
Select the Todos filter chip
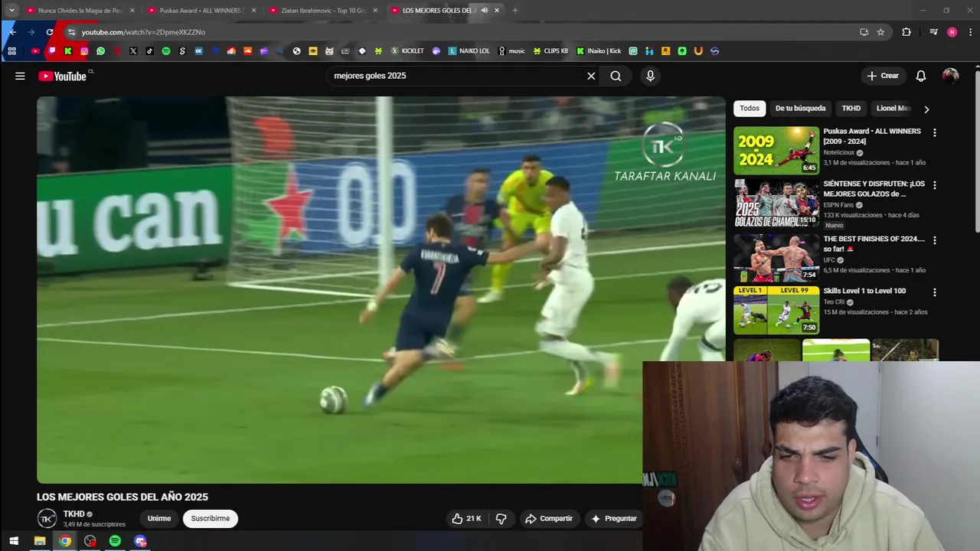coord(750,108)
